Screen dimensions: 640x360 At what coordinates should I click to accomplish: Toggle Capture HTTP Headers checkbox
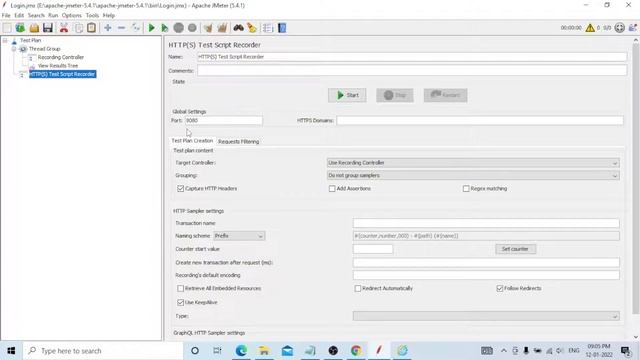180,189
